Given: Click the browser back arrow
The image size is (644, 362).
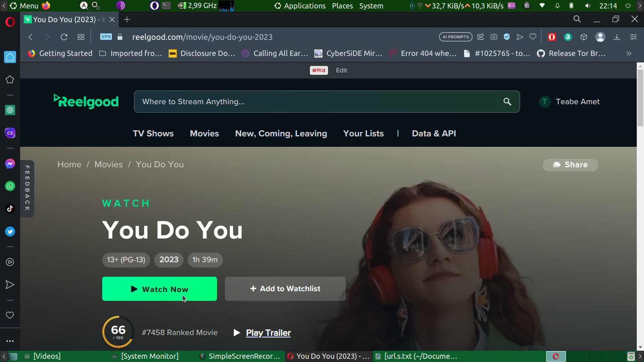Looking at the screenshot, I should click(x=31, y=37).
